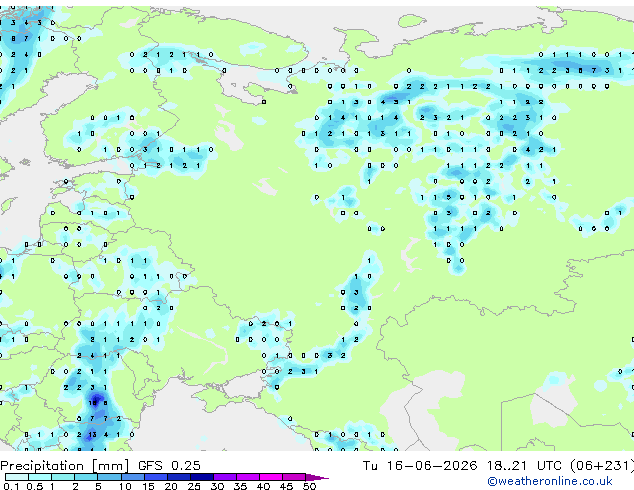This screenshot has height=490, width=634.
Task: Click the 'Precipitation [mm]' title text
Action: click(65, 466)
